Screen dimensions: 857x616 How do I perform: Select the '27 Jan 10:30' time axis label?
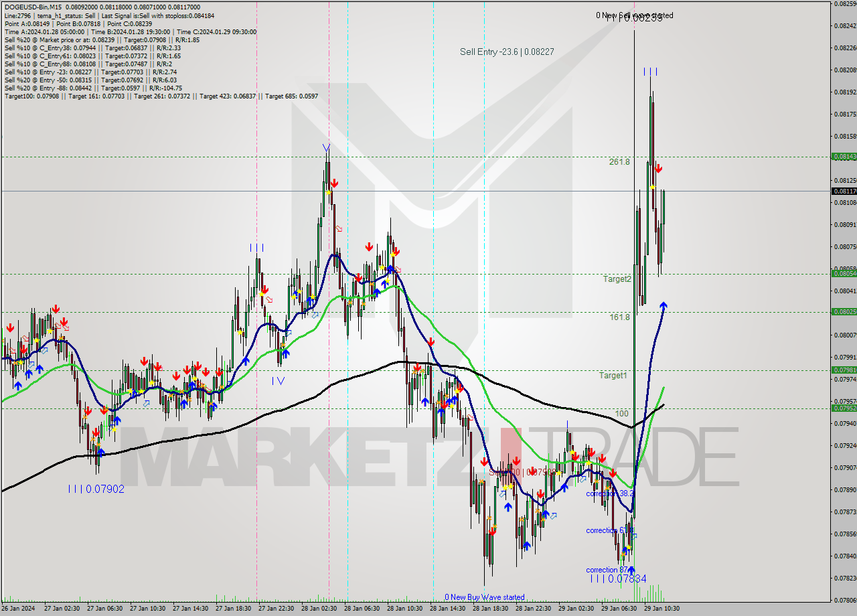click(x=147, y=609)
